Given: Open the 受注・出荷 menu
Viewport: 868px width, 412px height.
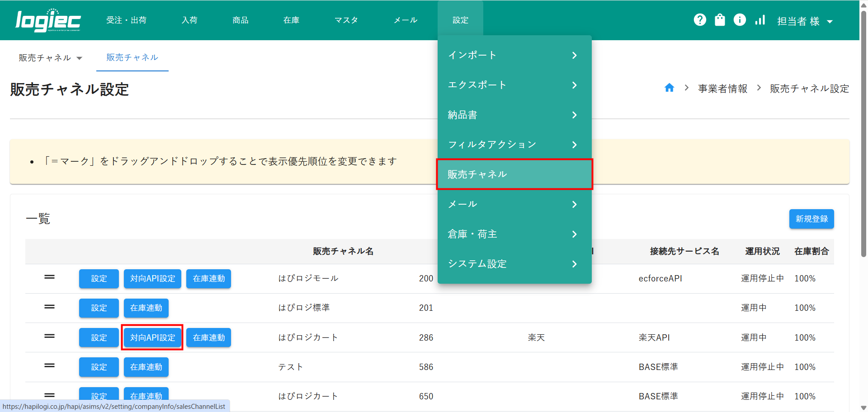Looking at the screenshot, I should coord(126,20).
